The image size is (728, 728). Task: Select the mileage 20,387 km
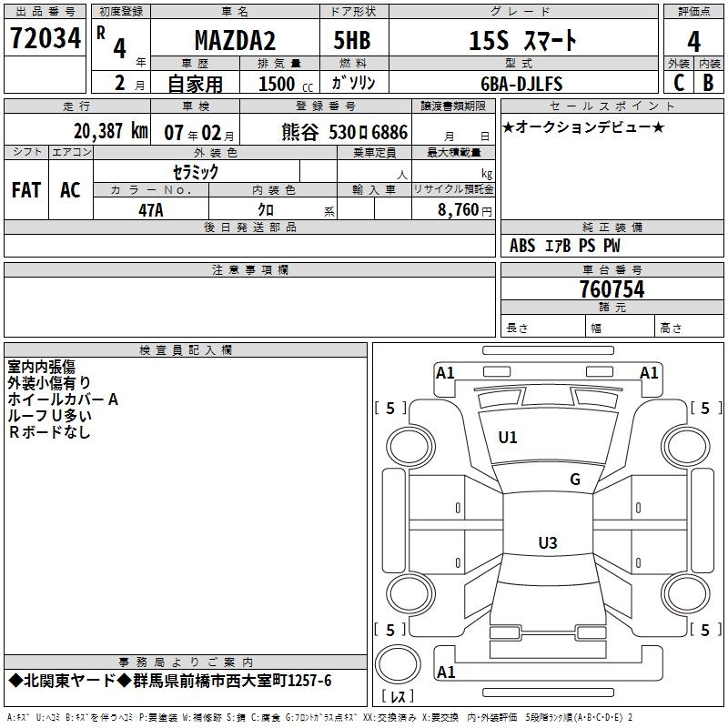pyautogui.click(x=111, y=131)
